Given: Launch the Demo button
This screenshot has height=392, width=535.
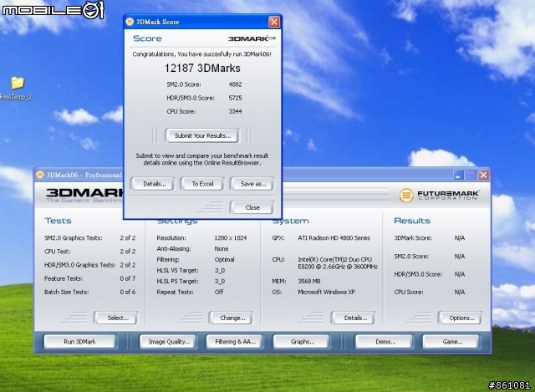Looking at the screenshot, I should [x=385, y=342].
